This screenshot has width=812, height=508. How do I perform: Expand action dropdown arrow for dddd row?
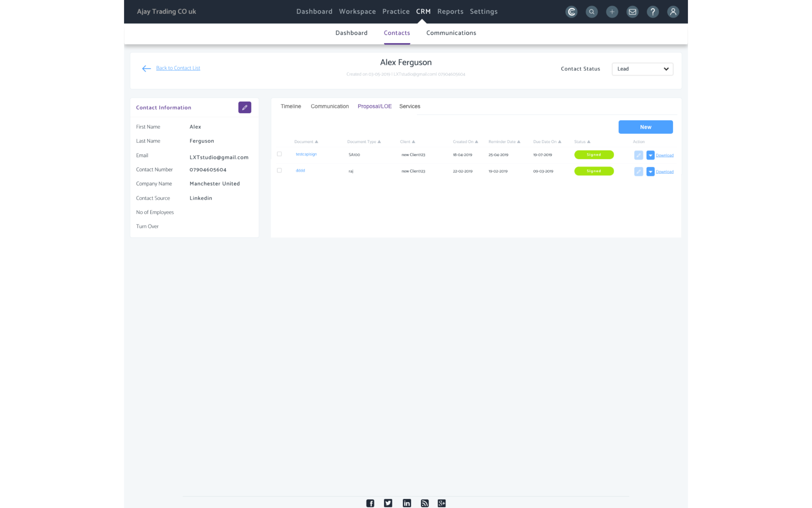(x=650, y=172)
